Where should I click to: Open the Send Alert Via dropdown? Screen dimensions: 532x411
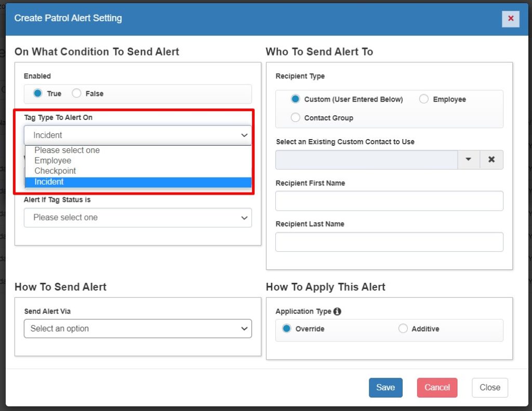pos(138,328)
